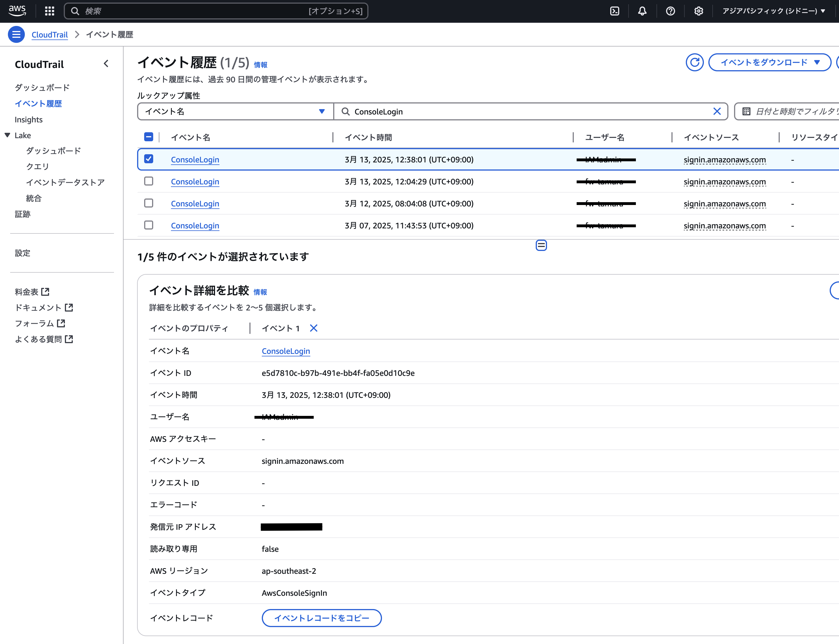Open the AWS services grid menu

(x=49, y=11)
